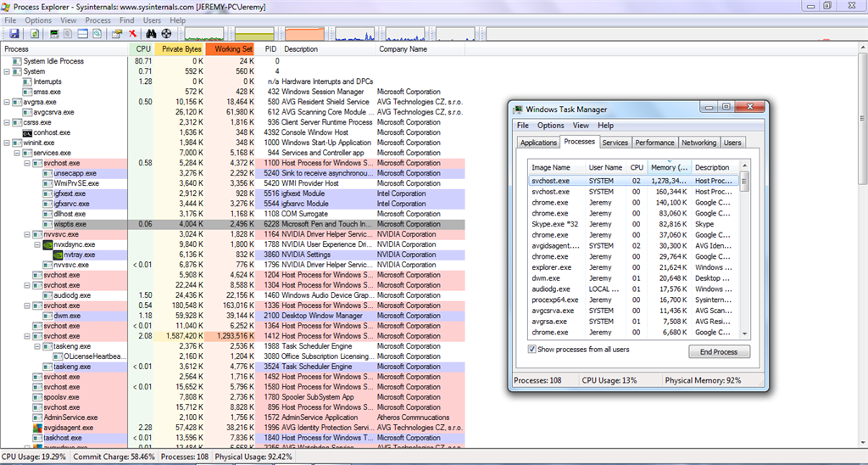Click the DLL/Handle view toolbar icon
Image resolution: width=868 pixels, height=465 pixels.
pos(97,34)
